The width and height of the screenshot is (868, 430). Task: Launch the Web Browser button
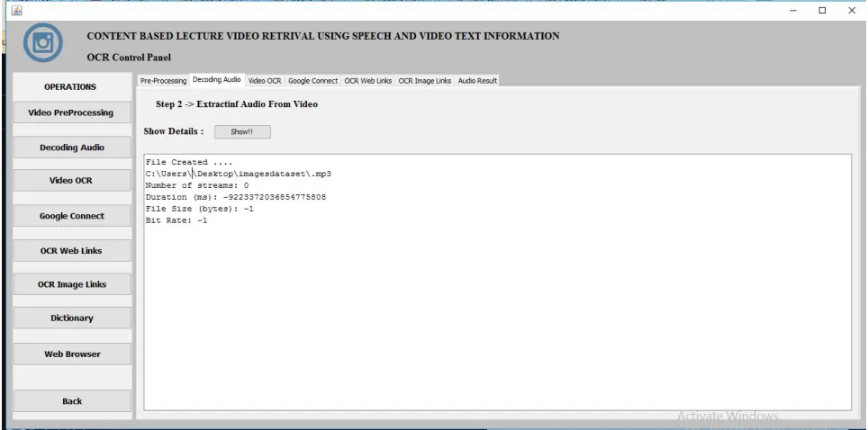point(72,354)
